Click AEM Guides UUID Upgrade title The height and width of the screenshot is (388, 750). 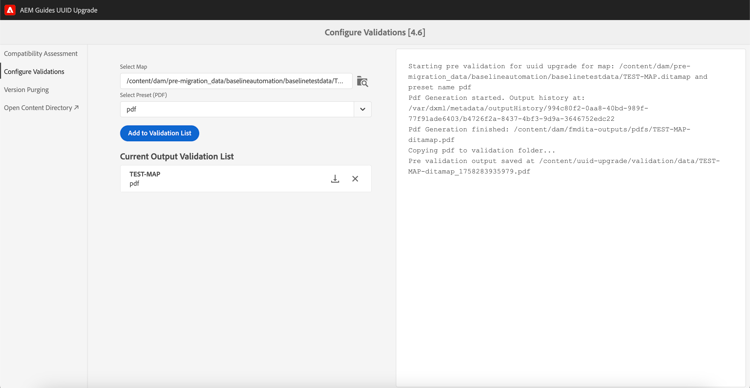[x=59, y=10]
